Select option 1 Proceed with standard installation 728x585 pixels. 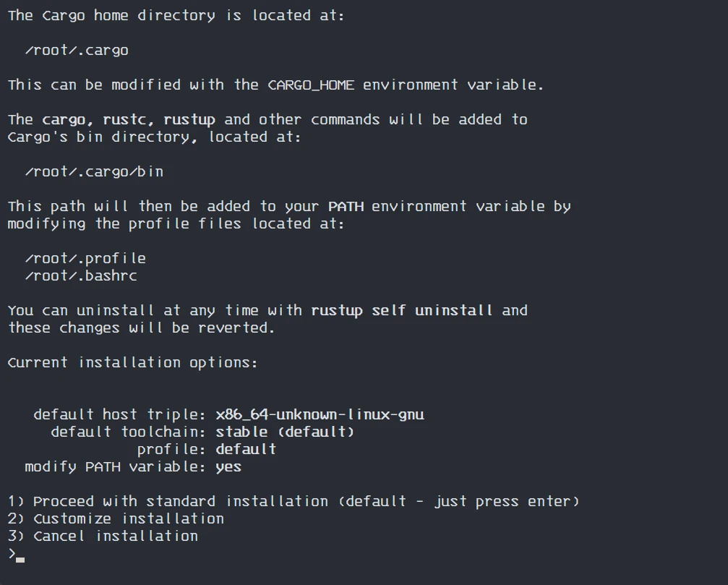294,502
